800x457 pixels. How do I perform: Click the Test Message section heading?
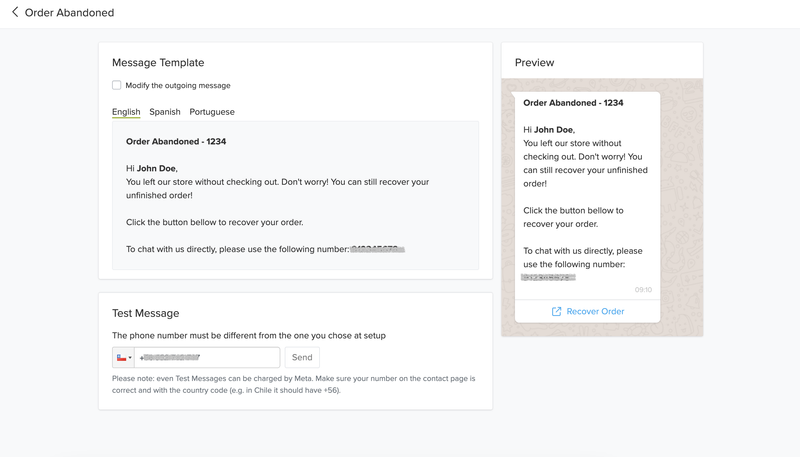point(146,313)
